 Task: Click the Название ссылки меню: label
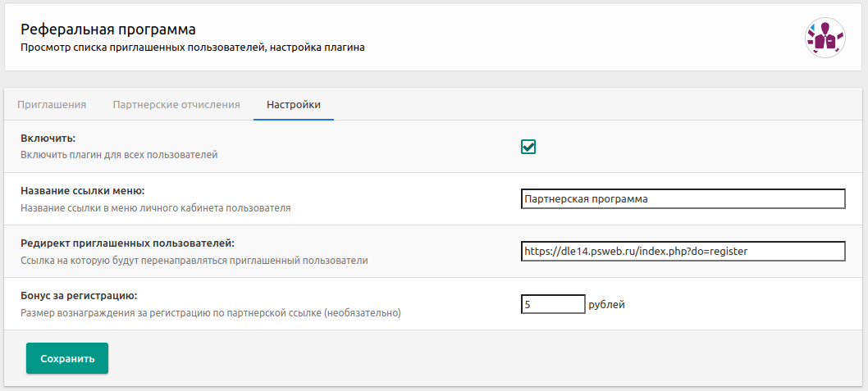coord(82,191)
